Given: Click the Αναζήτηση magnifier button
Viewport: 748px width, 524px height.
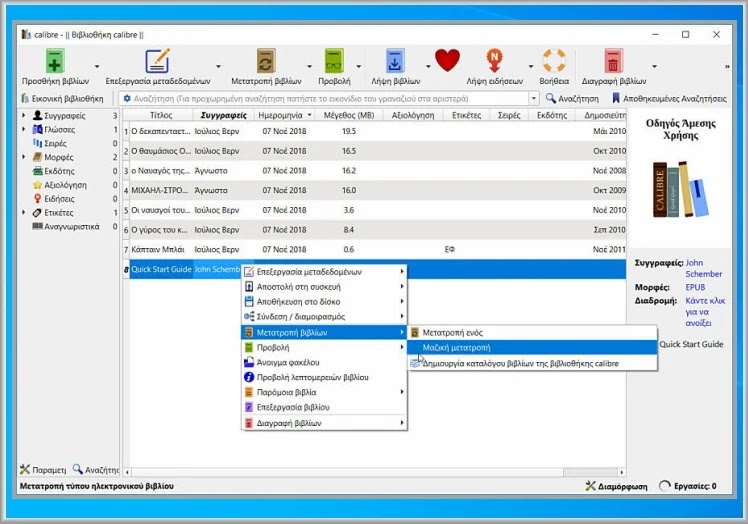Looking at the screenshot, I should coord(572,98).
